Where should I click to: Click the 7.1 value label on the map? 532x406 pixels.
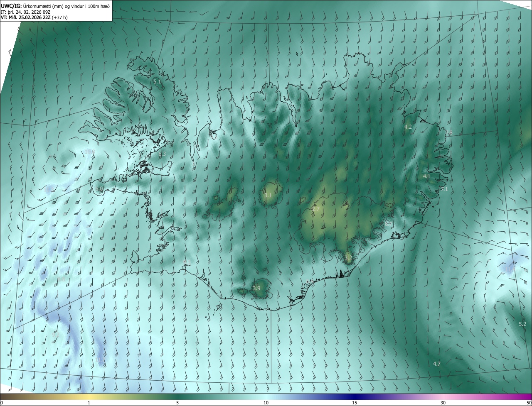pos(444,189)
